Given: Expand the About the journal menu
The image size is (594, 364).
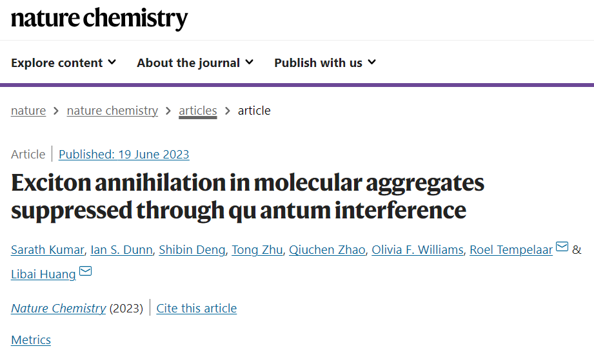Looking at the screenshot, I should 195,62.
